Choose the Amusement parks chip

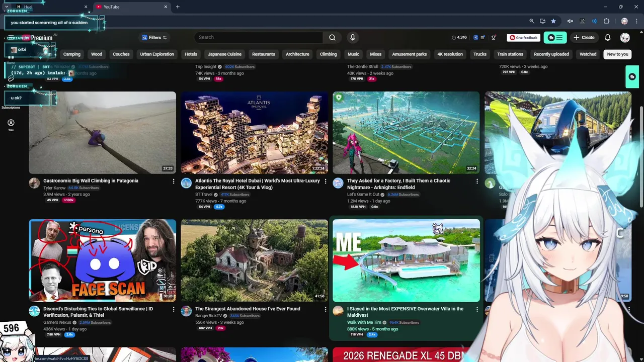click(x=409, y=54)
